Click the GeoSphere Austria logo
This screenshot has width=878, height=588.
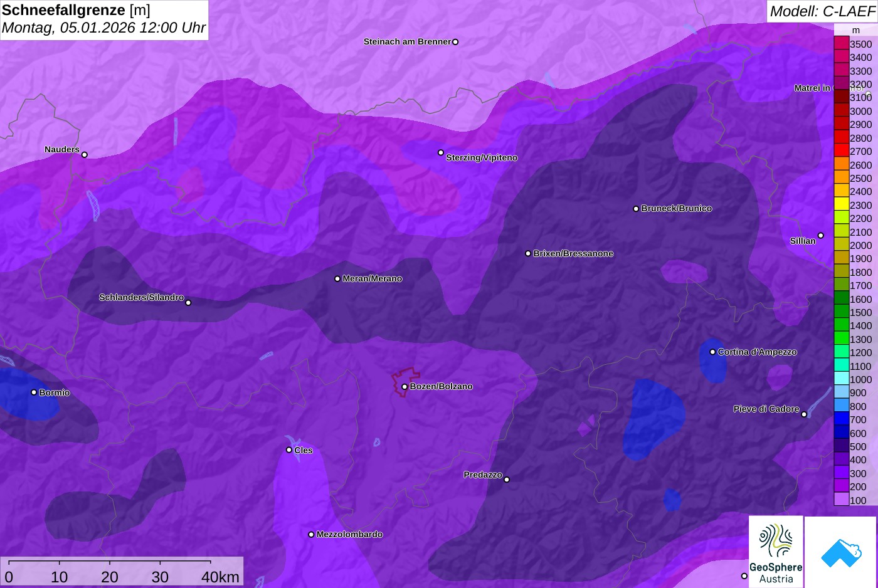pyautogui.click(x=776, y=552)
